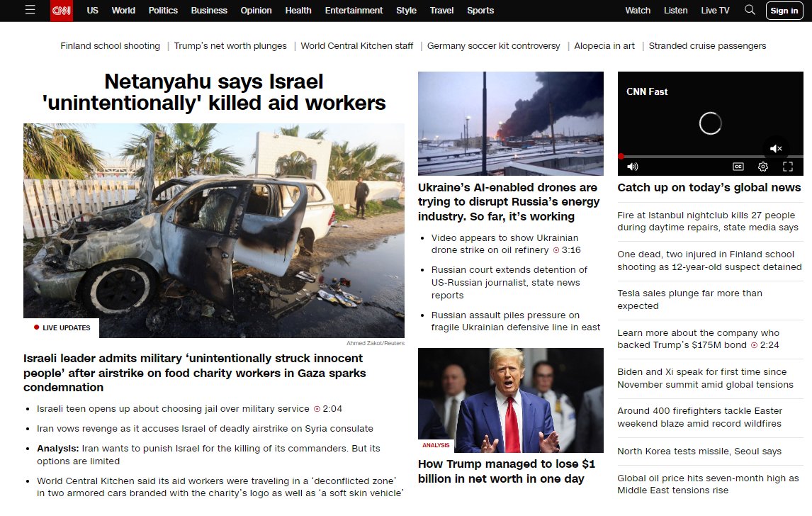Open the US section
The width and height of the screenshot is (812, 516).
[92, 11]
